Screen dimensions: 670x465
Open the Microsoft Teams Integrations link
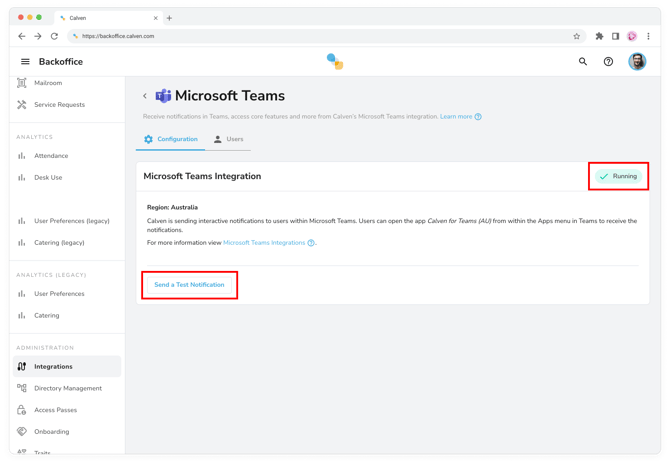point(264,243)
